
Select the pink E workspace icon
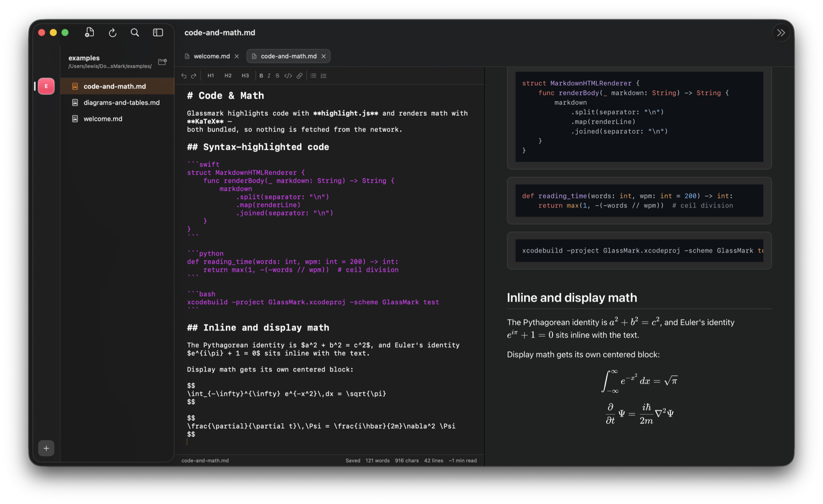point(46,86)
